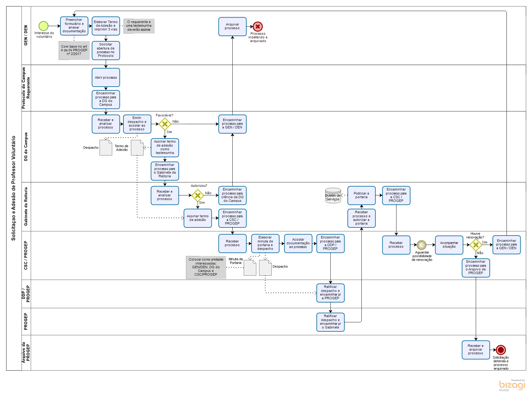Viewport: 532px width, 401px height.
Task: Click the pool title 'Solicitação e Adesão de Professor Voluntário'
Action: 14,188
